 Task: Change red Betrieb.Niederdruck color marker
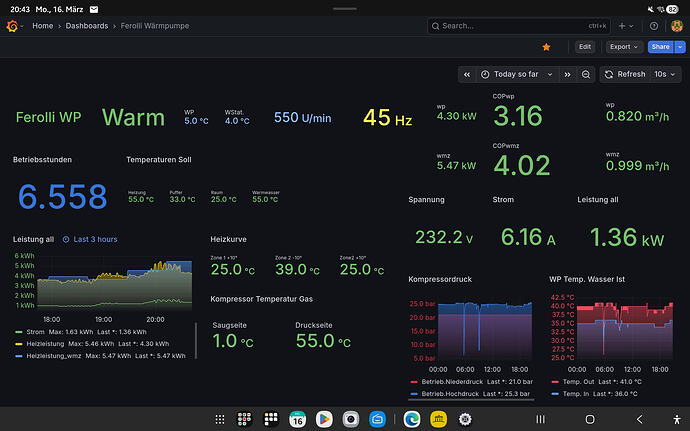pyautogui.click(x=414, y=382)
